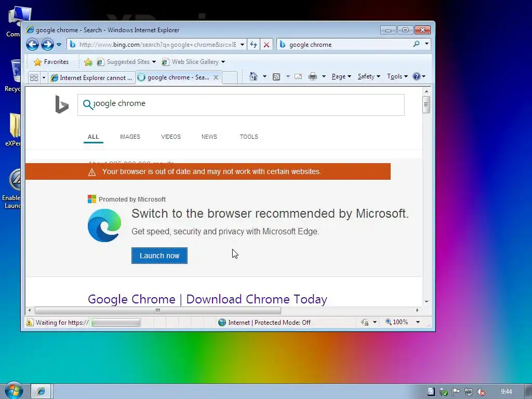Click the status bar warning icon
Screen dimensions: 532x399
(30, 322)
